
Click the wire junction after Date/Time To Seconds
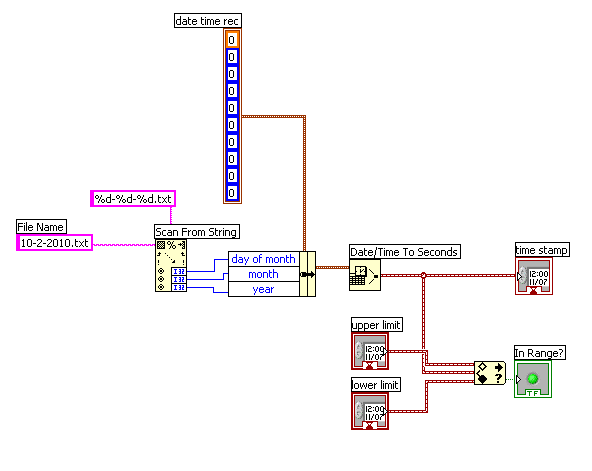[423, 276]
